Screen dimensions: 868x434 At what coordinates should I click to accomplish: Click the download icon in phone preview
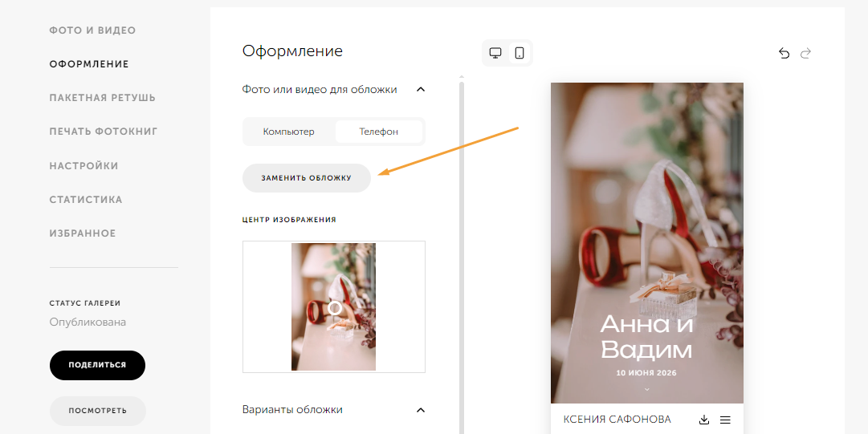704,420
